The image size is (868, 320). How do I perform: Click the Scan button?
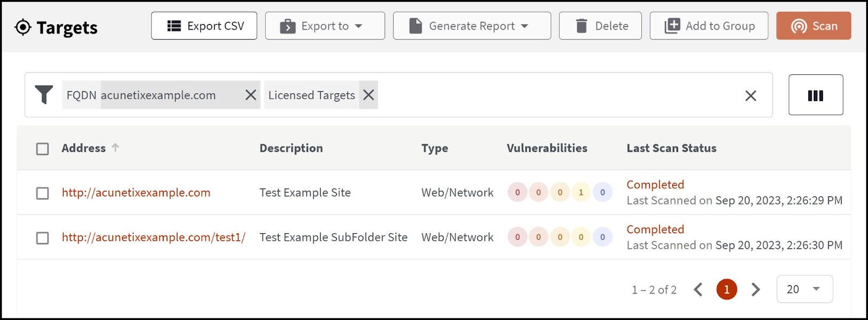[813, 26]
